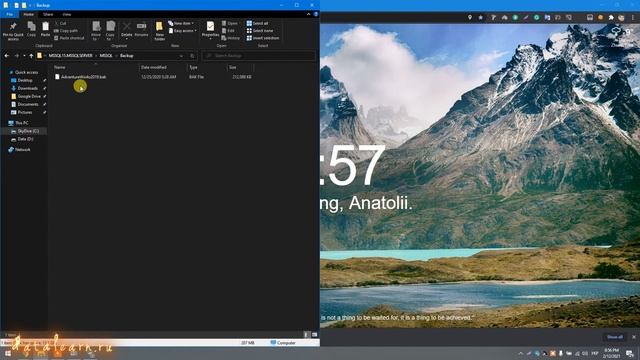Open the taskbar clock and date

click(x=611, y=353)
